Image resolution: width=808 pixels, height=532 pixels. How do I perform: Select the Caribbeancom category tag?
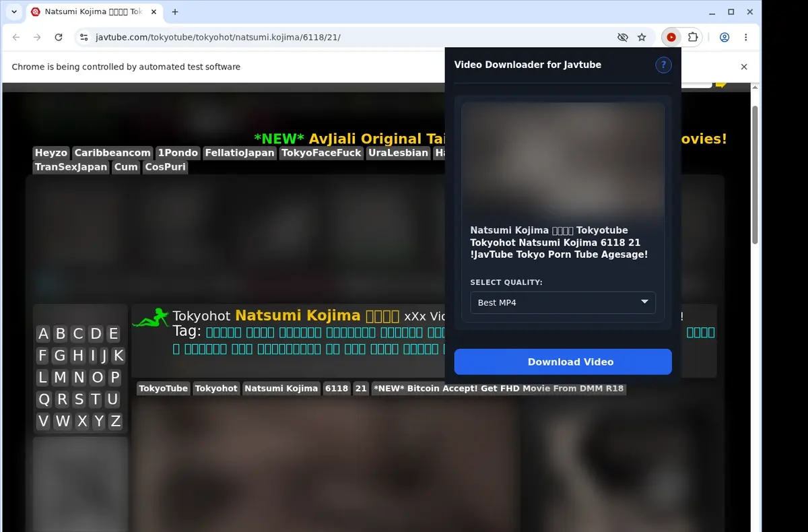pos(112,153)
